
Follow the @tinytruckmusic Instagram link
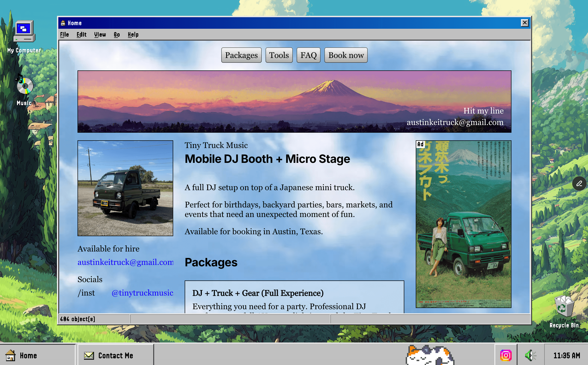pos(142,293)
